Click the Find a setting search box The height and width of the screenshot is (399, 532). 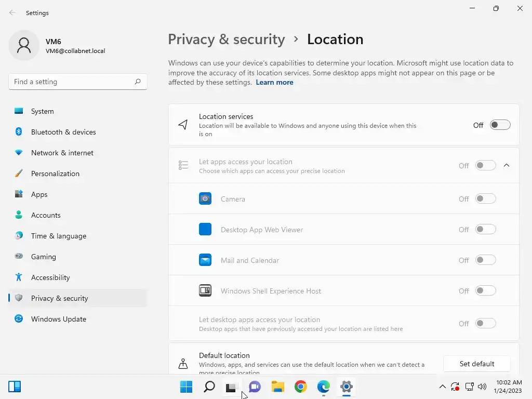[73, 82]
